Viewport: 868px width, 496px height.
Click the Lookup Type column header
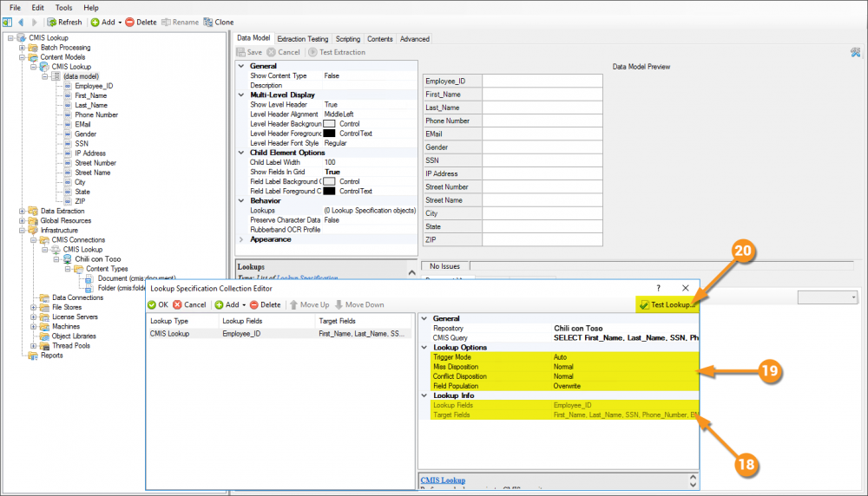tap(182, 321)
